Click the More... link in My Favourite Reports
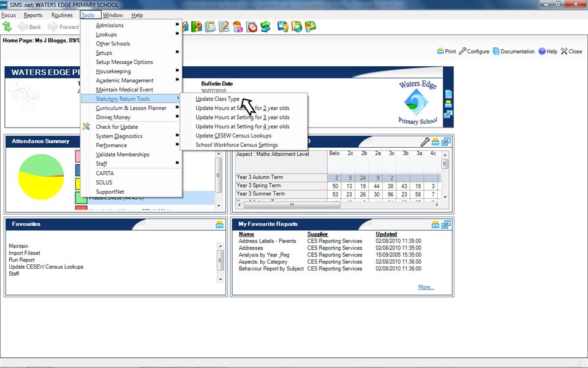This screenshot has width=588, height=368. [x=426, y=287]
